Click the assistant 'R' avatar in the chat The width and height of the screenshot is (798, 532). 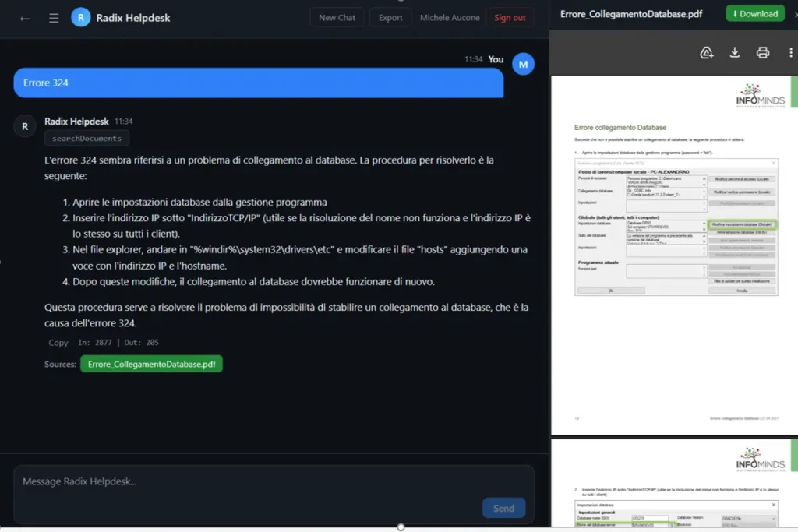25,125
